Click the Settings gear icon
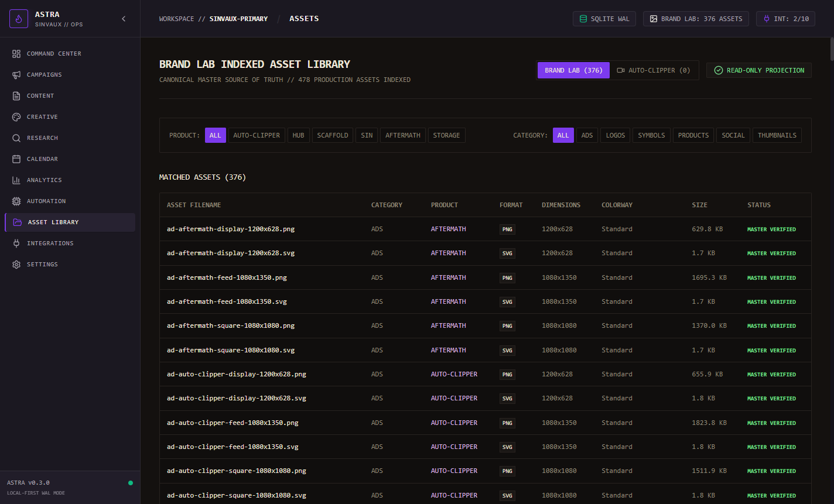The width and height of the screenshot is (834, 504). pyautogui.click(x=16, y=265)
